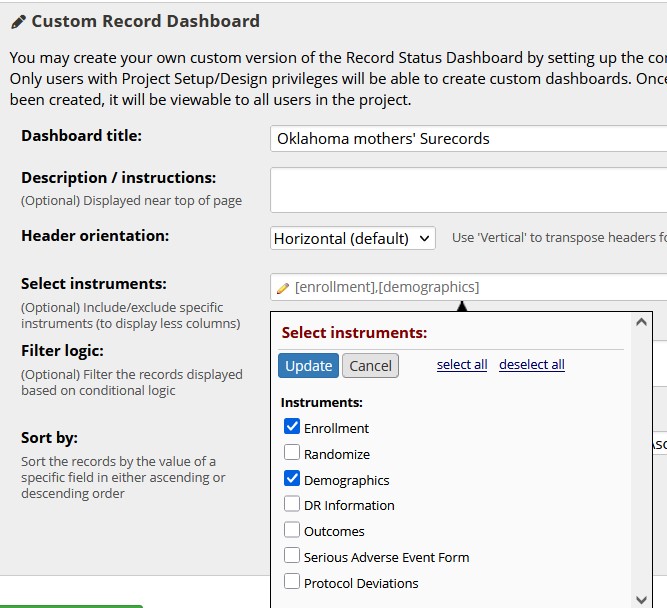The height and width of the screenshot is (608, 667).
Task: Click the Dashboard title text field
Action: point(468,139)
